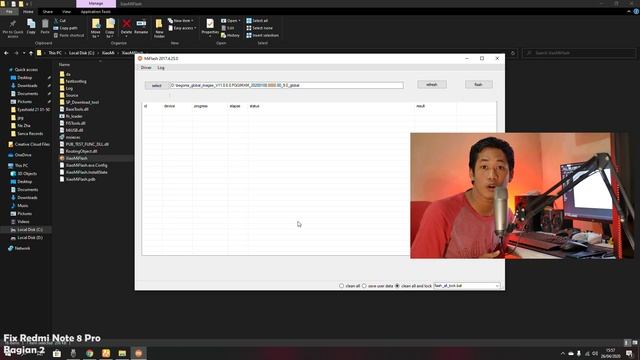Select Quick access in navigation pane
This screenshot has width=640, height=360.
(x=26, y=70)
